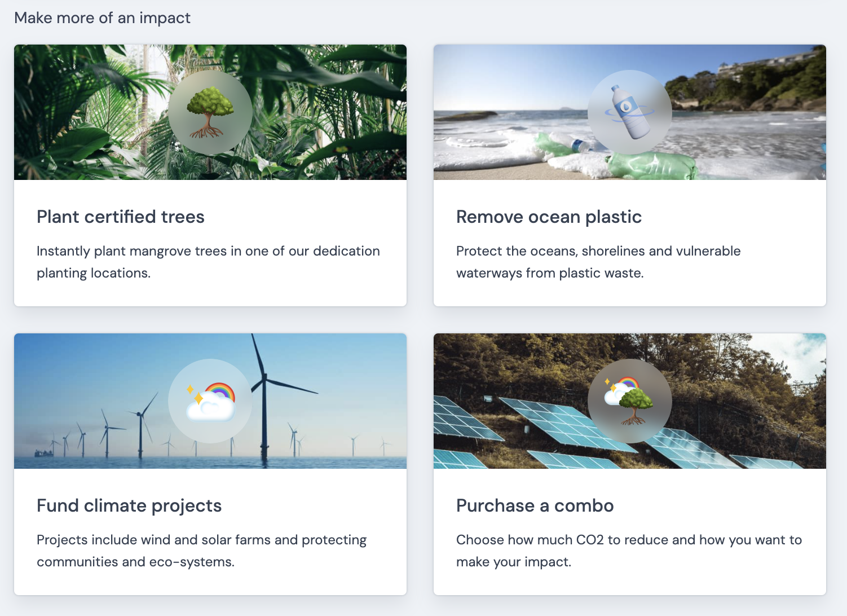Select the Remove ocean plastic heading
Viewport: 847px width, 616px height.
coord(549,217)
